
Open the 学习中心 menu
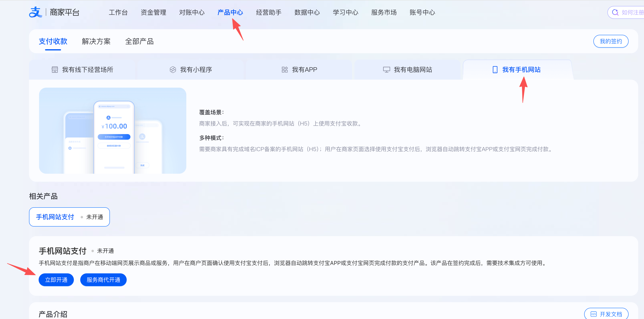(x=345, y=12)
